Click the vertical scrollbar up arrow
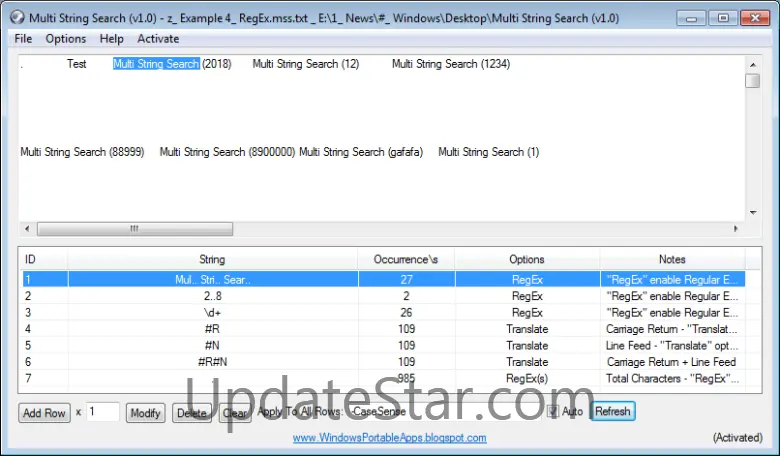 coord(753,65)
